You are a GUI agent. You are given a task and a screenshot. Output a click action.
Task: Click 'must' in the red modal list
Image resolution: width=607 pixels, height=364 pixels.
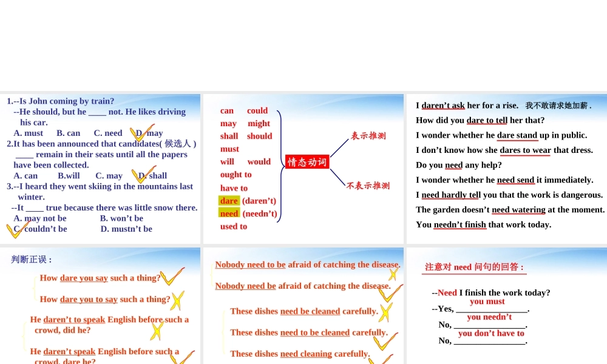tap(229, 149)
